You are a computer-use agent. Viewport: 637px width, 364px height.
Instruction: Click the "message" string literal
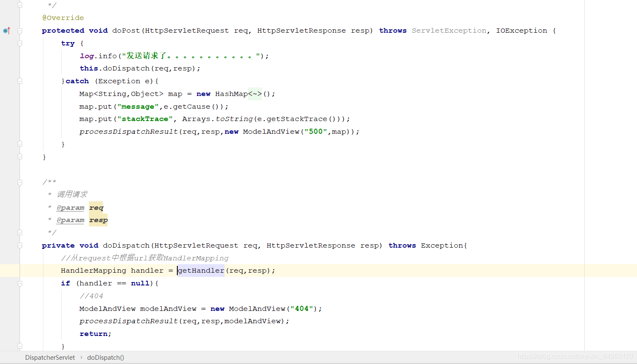[x=138, y=107]
